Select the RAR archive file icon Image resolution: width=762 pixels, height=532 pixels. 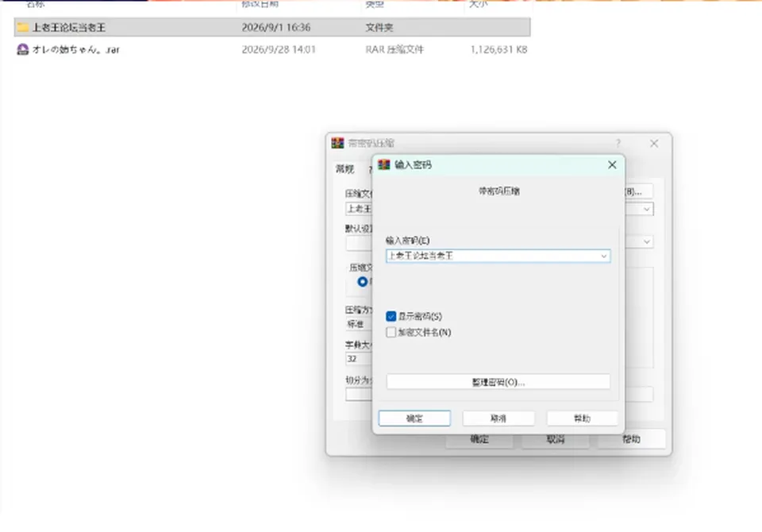pyautogui.click(x=22, y=49)
